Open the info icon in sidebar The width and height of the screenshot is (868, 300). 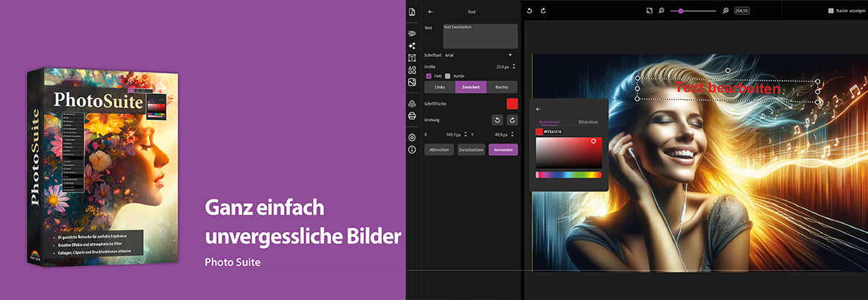click(x=412, y=150)
